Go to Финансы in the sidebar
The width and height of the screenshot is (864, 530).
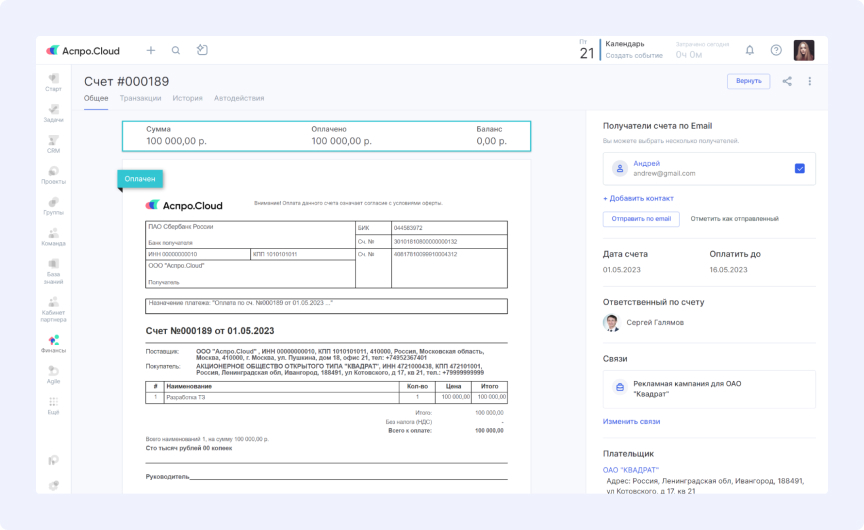click(53, 343)
